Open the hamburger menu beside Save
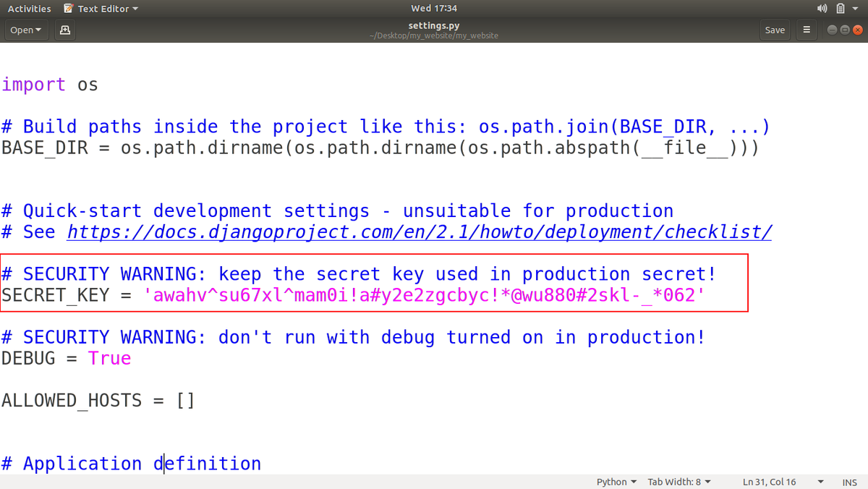 click(806, 30)
